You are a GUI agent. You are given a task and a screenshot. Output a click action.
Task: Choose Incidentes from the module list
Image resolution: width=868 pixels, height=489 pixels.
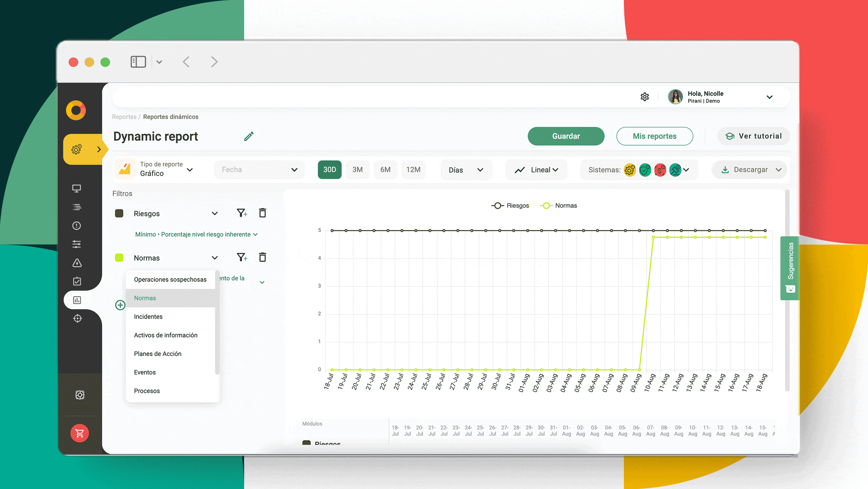tap(148, 316)
